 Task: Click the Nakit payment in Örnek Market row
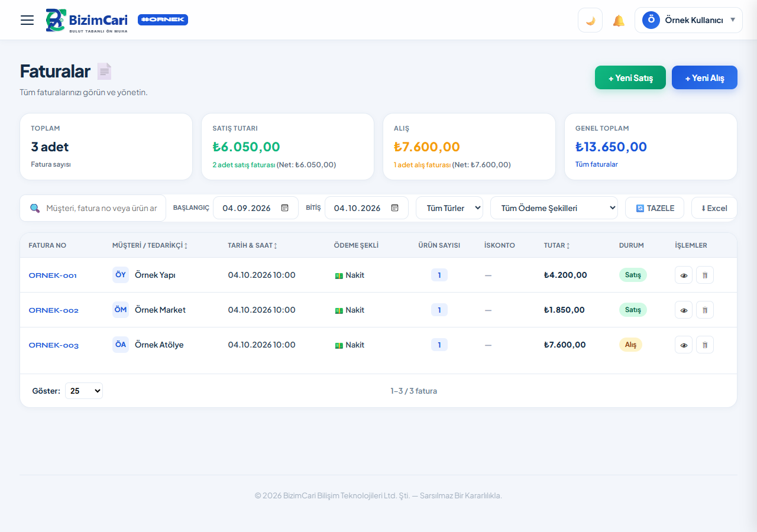pos(350,310)
